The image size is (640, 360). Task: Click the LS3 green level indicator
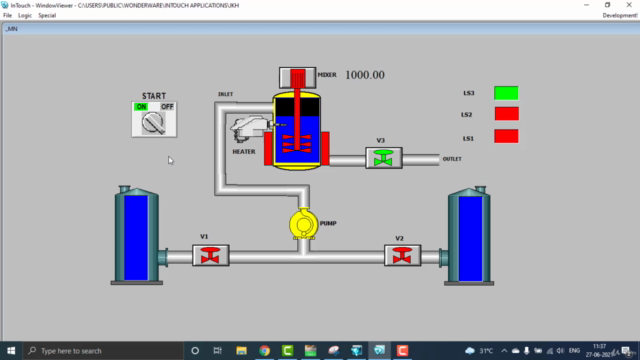coord(506,93)
